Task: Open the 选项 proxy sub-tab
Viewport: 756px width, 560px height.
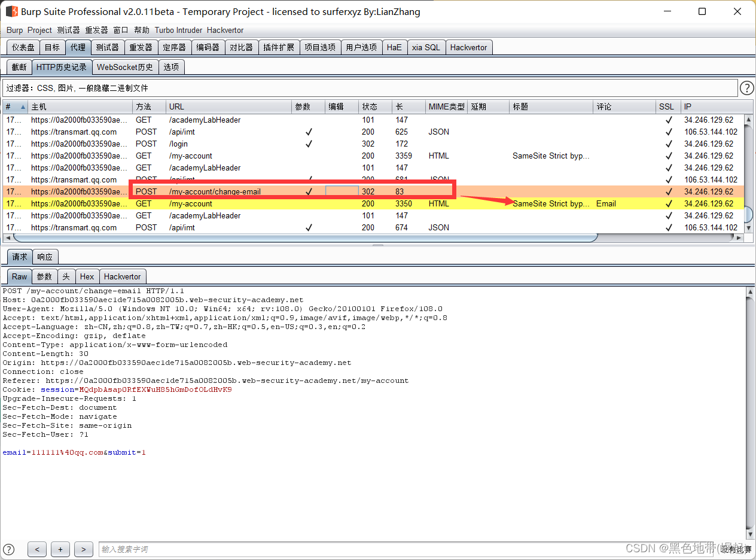Action: click(171, 67)
